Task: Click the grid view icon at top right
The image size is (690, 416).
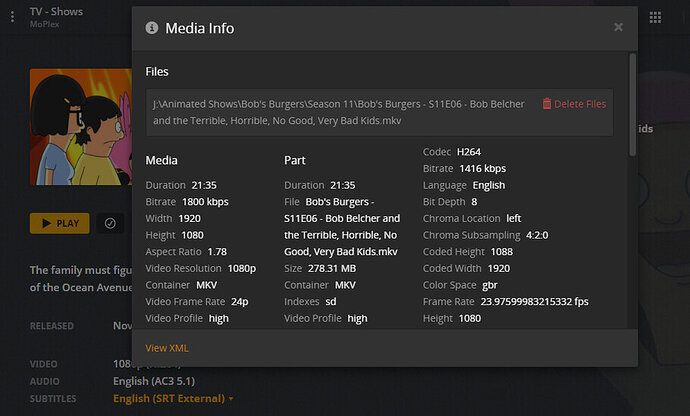Action: coord(656,17)
